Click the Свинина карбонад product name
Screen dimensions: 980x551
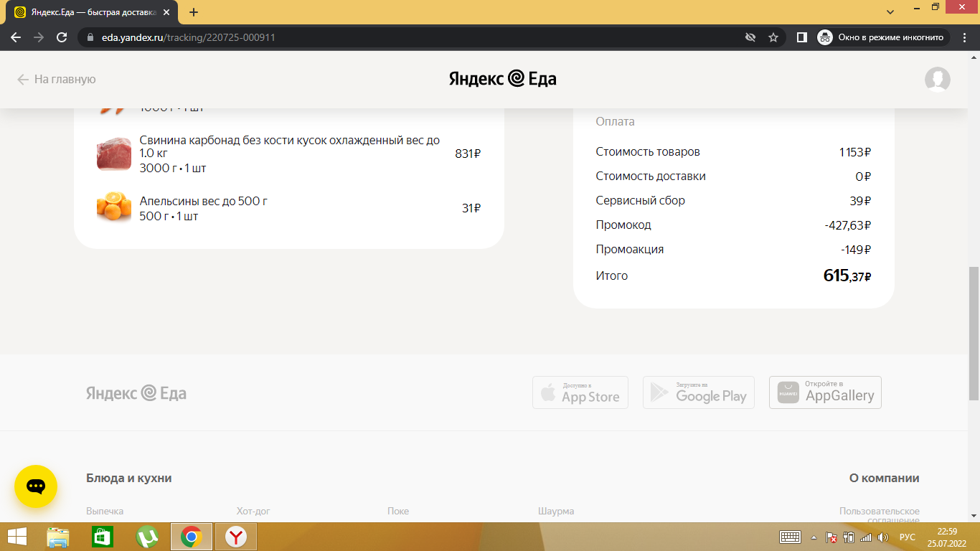pyautogui.click(x=290, y=147)
